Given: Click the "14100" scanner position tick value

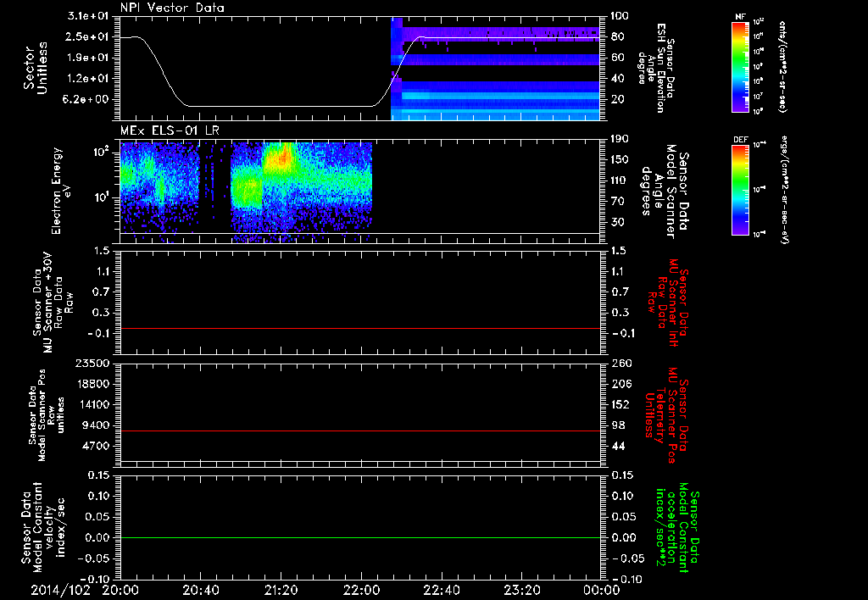Looking at the screenshot, I should coord(92,404).
